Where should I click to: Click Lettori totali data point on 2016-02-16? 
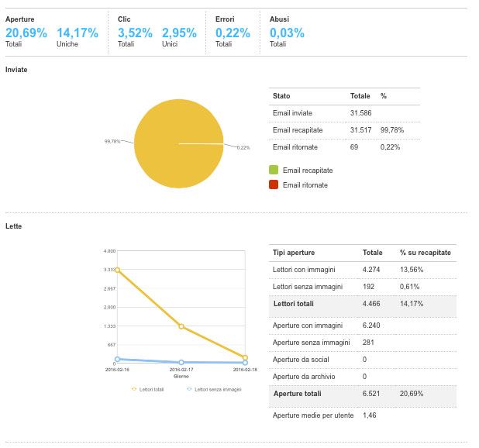[x=117, y=270]
